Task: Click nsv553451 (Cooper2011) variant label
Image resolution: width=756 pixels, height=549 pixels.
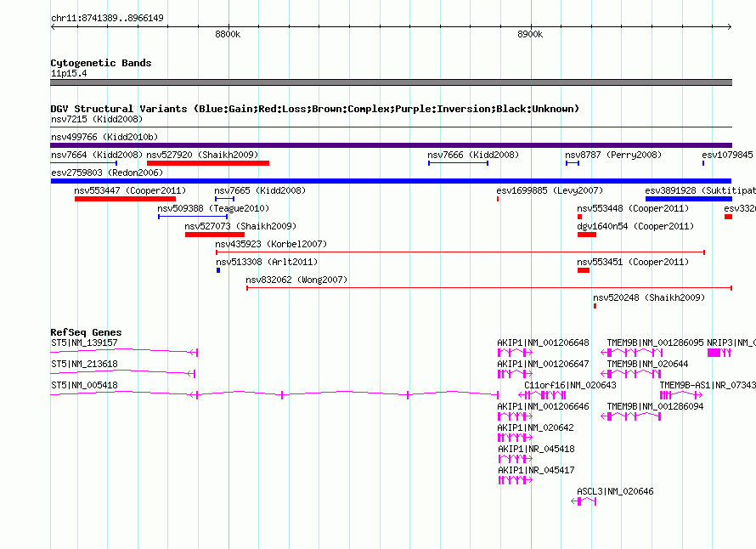Action: click(x=633, y=262)
